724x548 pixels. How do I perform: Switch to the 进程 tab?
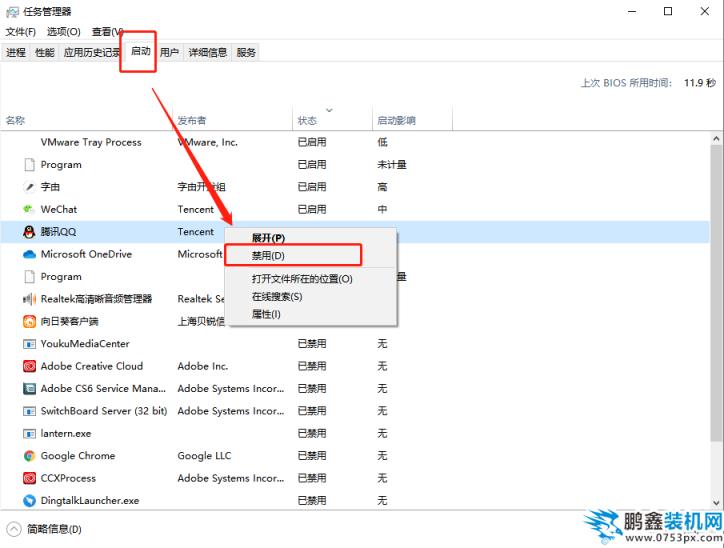16,52
